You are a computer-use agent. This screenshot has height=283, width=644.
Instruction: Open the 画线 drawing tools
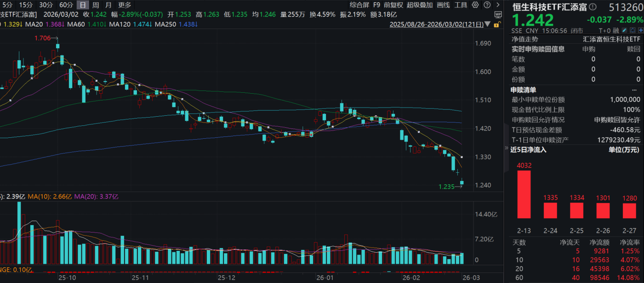point(443,5)
